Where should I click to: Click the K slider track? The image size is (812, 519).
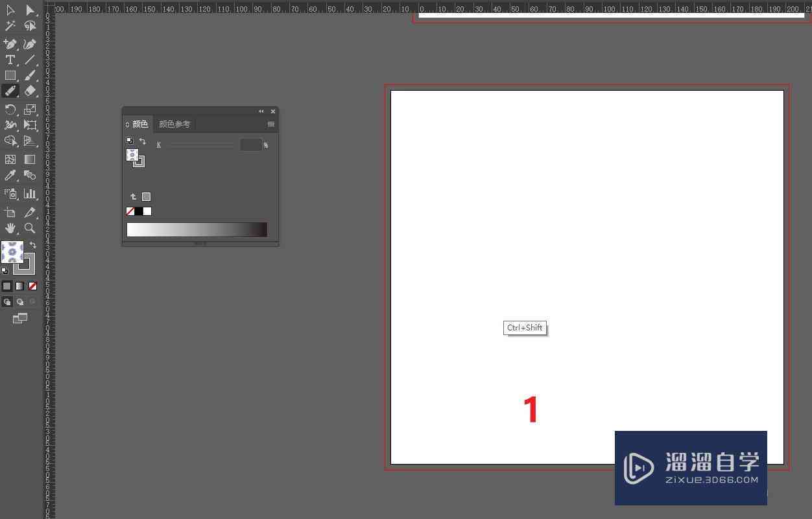[201, 145]
